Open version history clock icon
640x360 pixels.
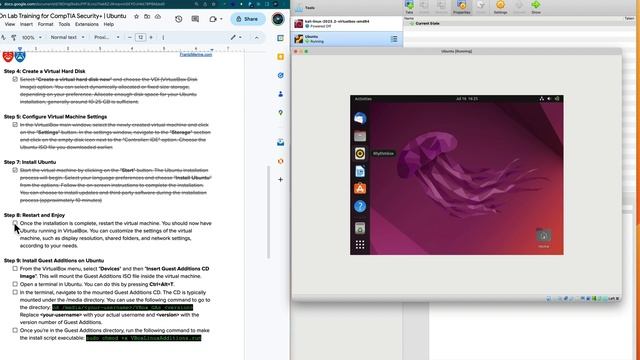coord(178,19)
